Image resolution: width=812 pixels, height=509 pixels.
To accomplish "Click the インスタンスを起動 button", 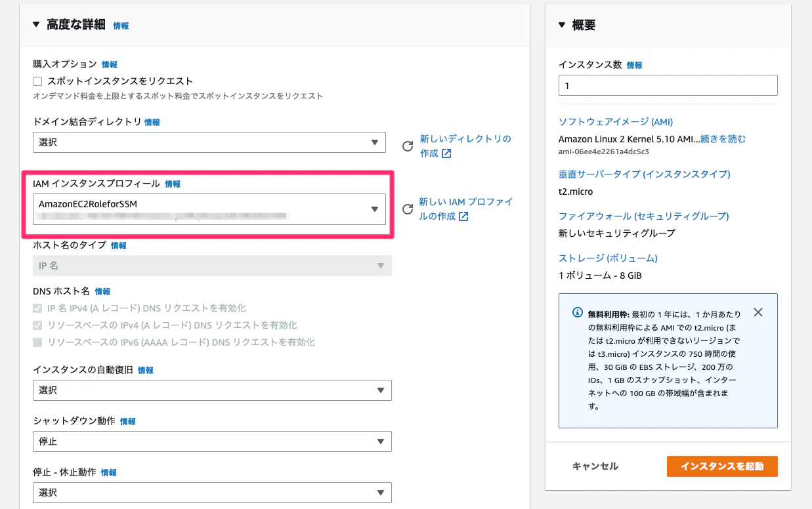I will pos(722,466).
